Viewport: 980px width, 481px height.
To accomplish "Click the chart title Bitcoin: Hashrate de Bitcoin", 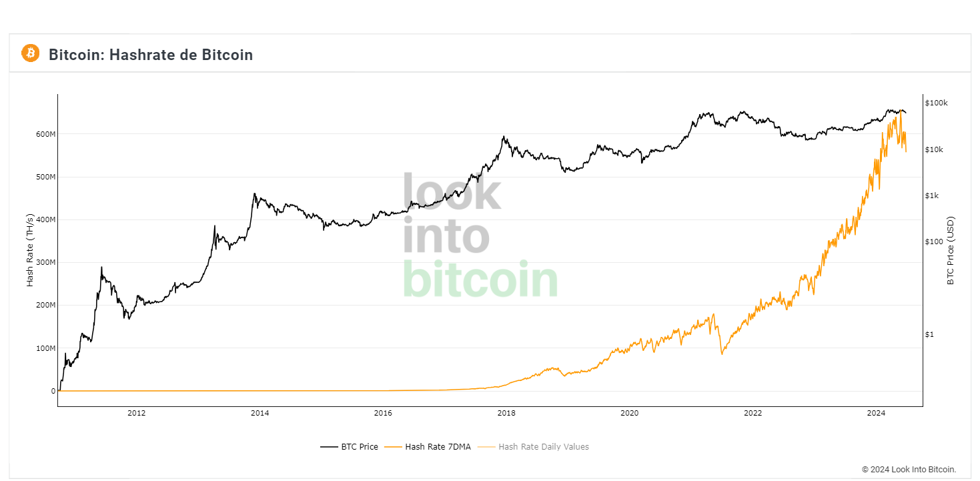I will 151,55.
